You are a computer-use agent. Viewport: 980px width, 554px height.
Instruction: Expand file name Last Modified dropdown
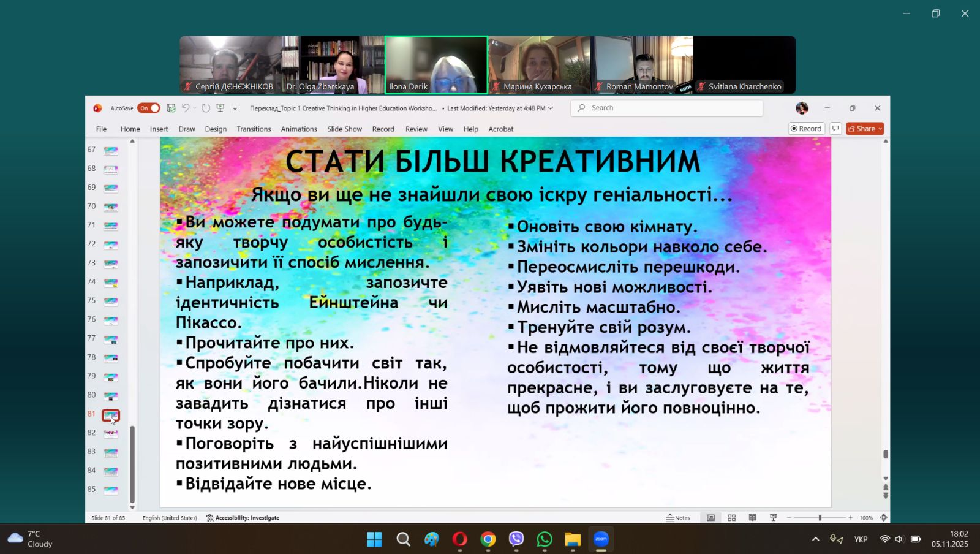pos(550,108)
